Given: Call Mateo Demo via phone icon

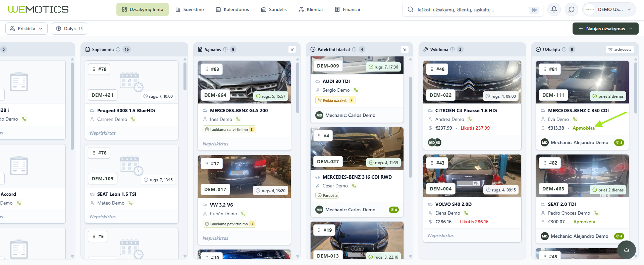Looking at the screenshot, I should 130,203.
